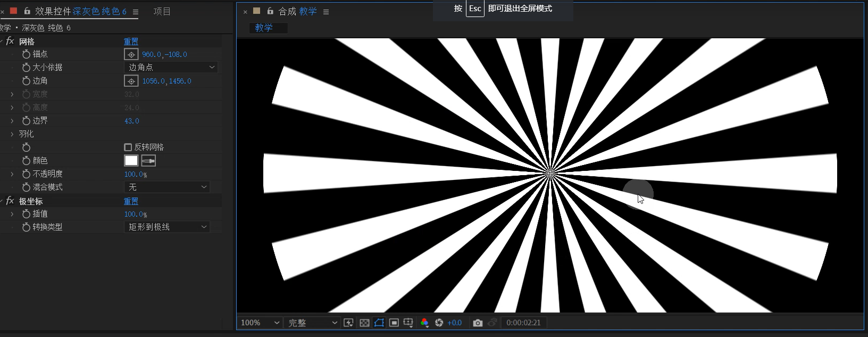Click the 1056.0,1456.0 corner value
Viewport: 868px width, 337px height.
point(166,81)
